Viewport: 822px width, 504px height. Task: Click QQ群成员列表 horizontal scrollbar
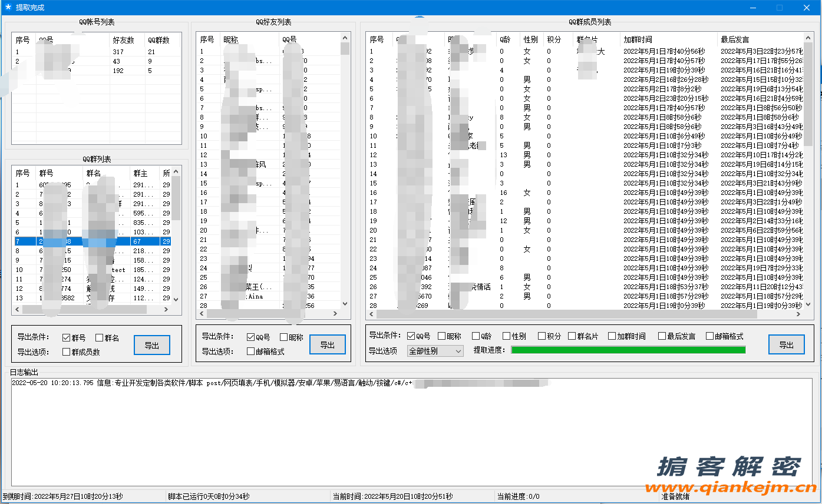tap(585, 314)
